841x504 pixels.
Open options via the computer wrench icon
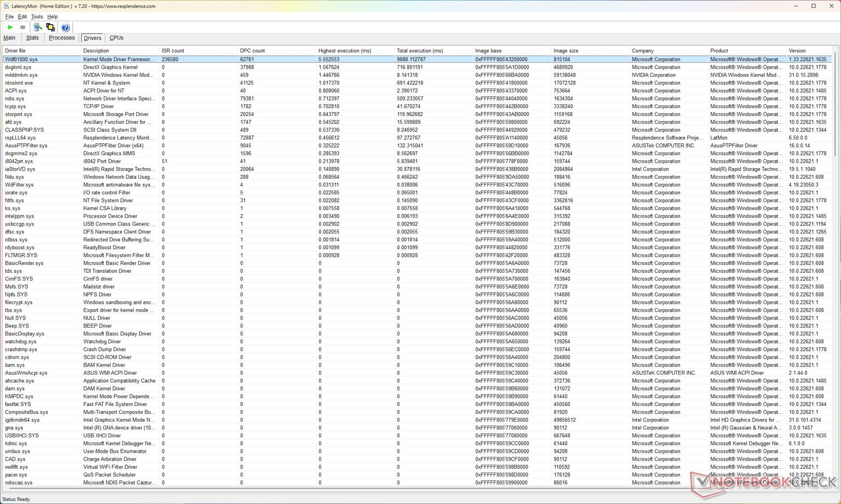(38, 27)
